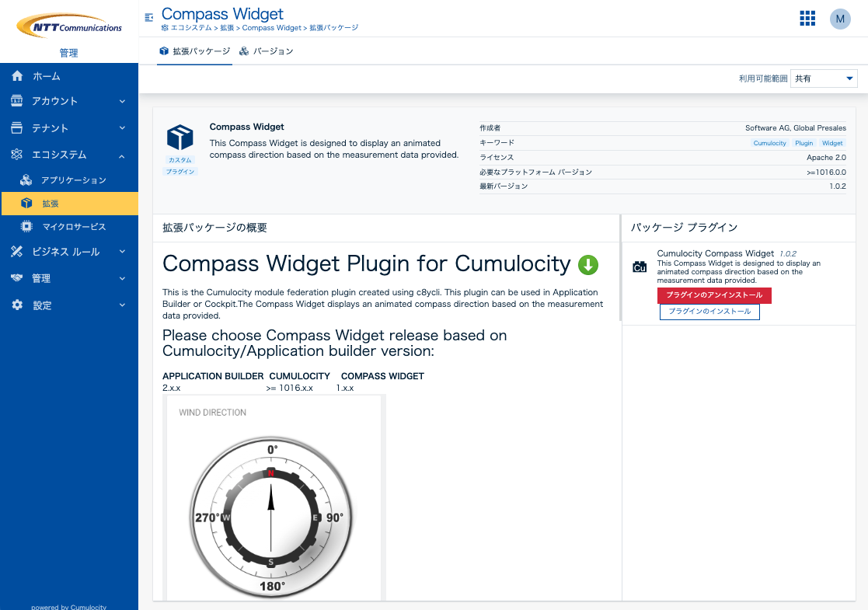The image size is (868, 610).
Task: Click the NTT Communications logo
Action: click(x=69, y=26)
